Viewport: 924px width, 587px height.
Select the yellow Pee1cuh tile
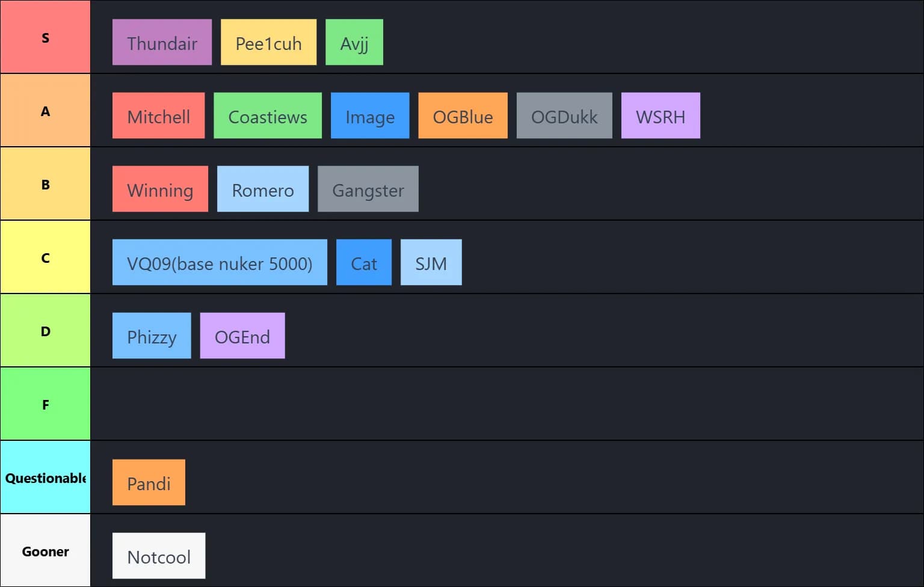pyautogui.click(x=268, y=42)
